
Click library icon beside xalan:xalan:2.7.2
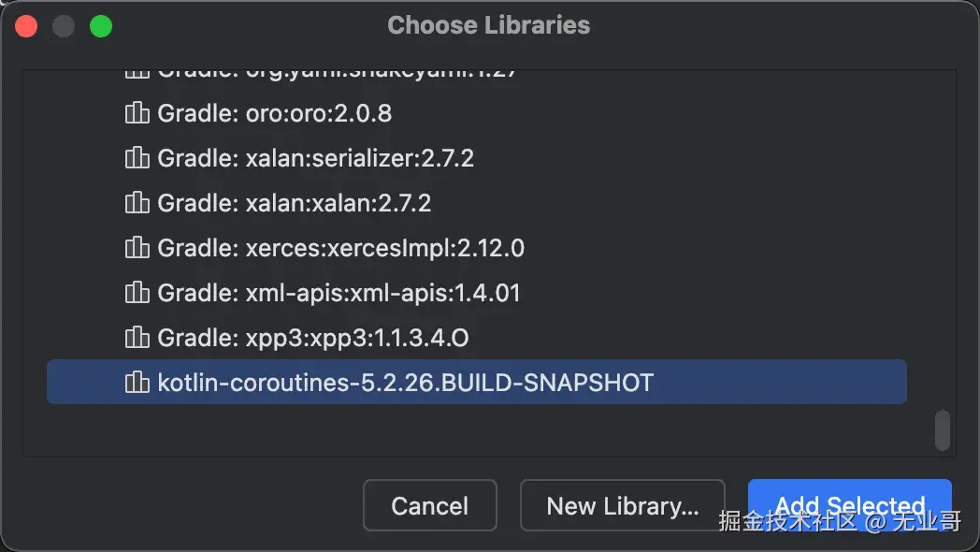point(137,203)
